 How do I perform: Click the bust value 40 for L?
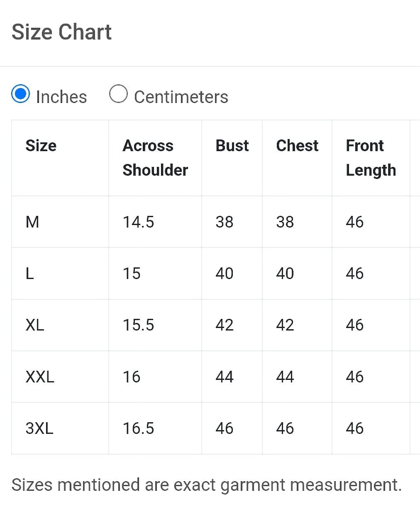(x=225, y=274)
